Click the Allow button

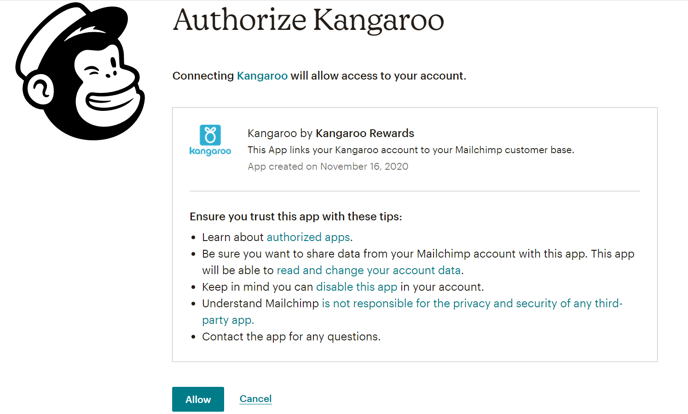(x=198, y=399)
